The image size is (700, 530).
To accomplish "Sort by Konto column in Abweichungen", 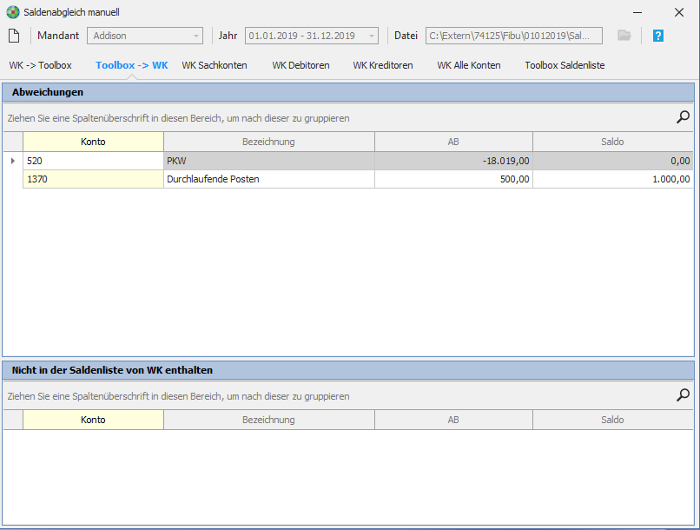I will pos(93,142).
